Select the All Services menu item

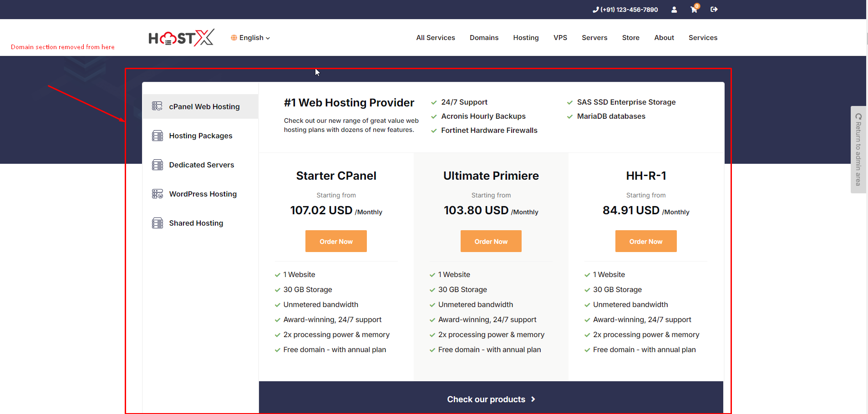coord(435,38)
